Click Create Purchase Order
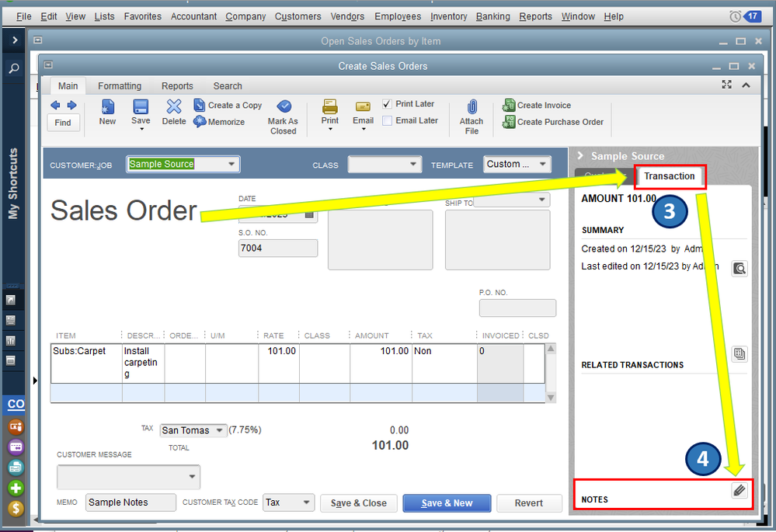 (553, 122)
